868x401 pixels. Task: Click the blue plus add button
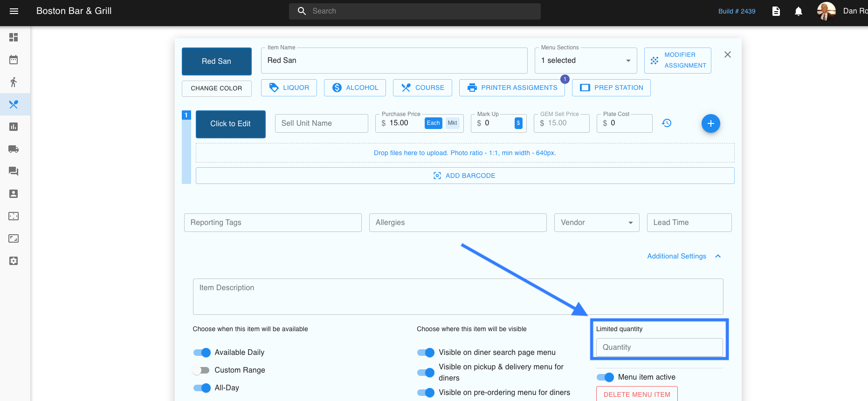[710, 123]
